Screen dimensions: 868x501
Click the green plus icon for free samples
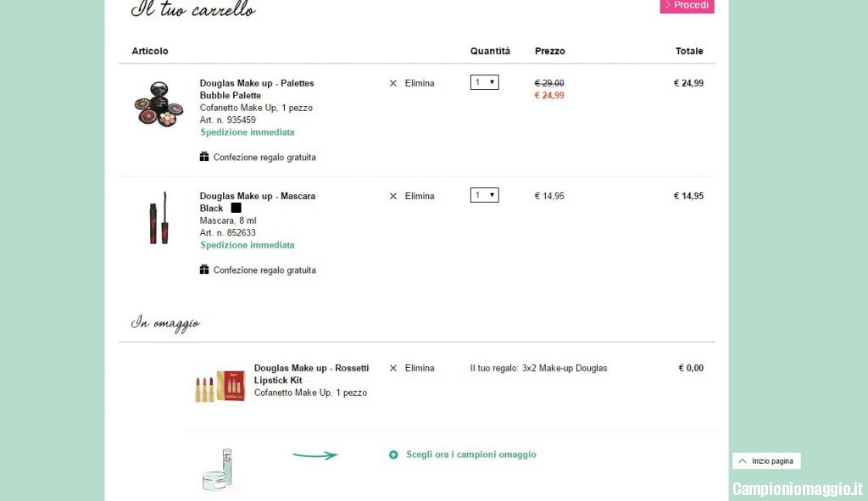[393, 455]
